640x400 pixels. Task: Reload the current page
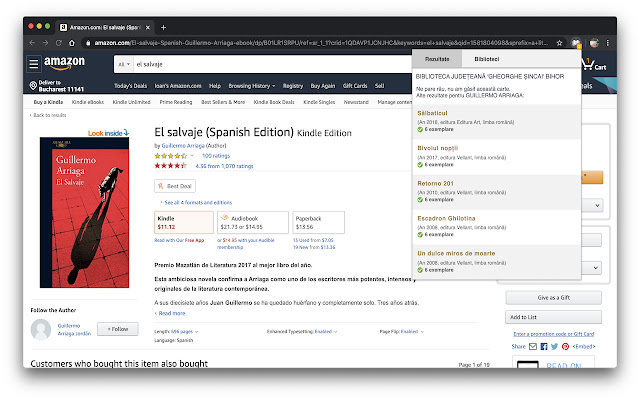[x=59, y=43]
